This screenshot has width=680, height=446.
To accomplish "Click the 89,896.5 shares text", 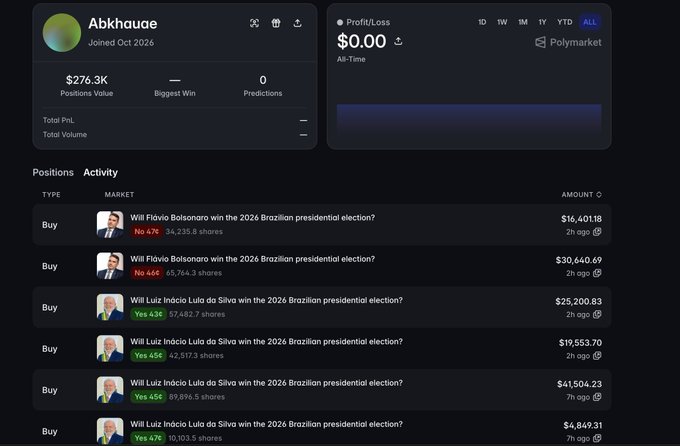I will click(x=197, y=397).
